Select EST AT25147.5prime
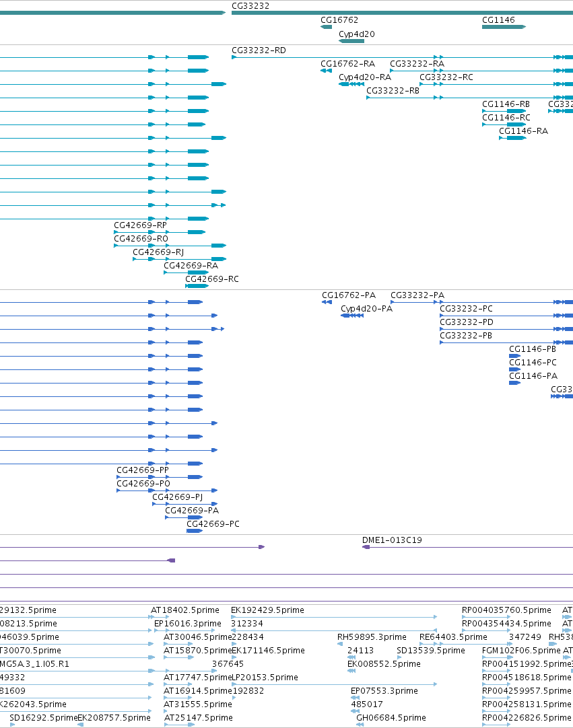 point(199,719)
